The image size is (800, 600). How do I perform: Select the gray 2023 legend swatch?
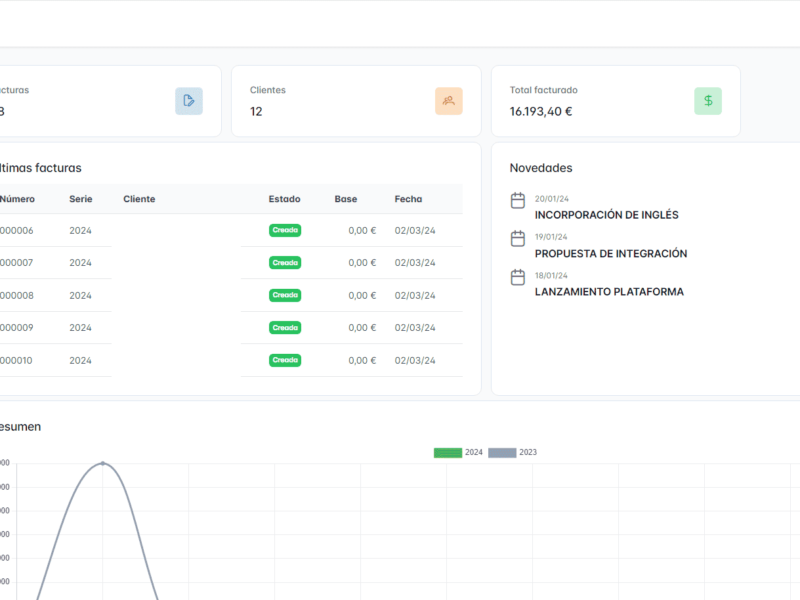pyautogui.click(x=504, y=451)
